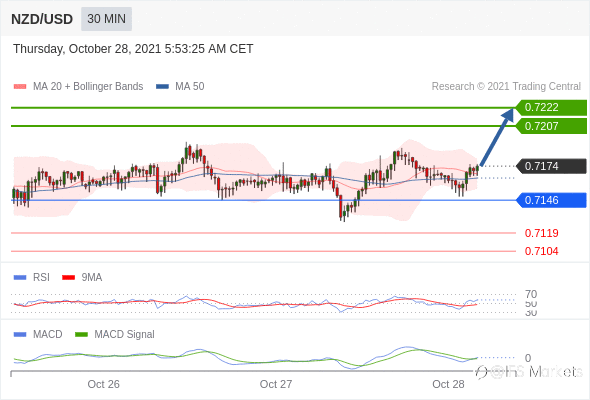
Task: Open the Research Trading Central credit
Action: 506,87
